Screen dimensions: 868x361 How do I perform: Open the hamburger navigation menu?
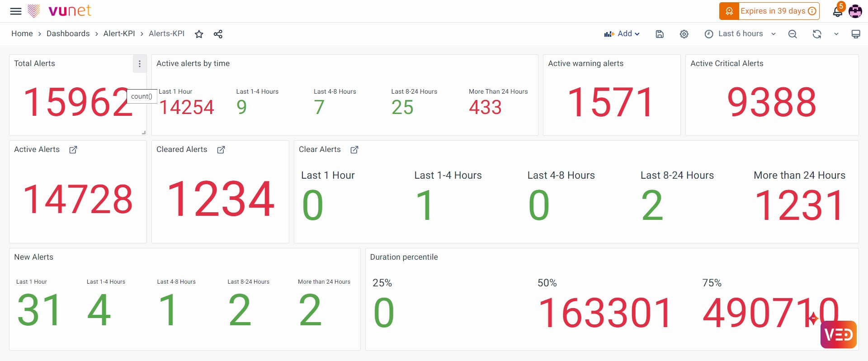point(16,11)
